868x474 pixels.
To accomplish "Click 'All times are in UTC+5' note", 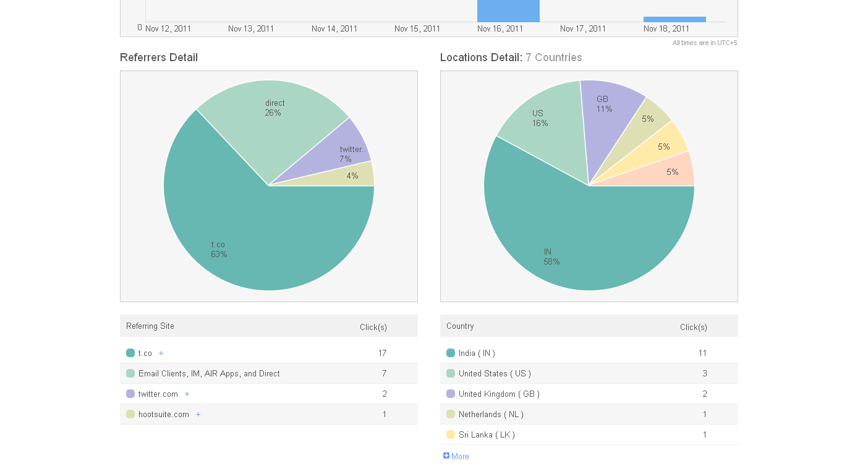I will (705, 43).
